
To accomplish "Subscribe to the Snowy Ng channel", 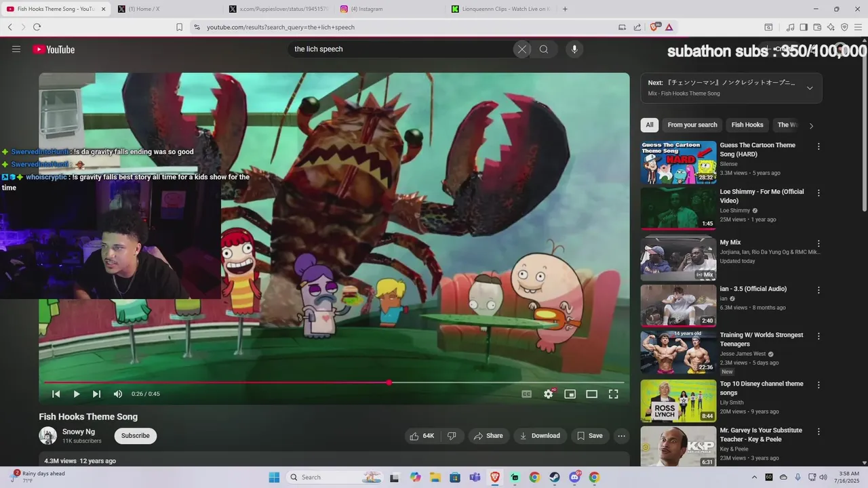I will click(136, 436).
